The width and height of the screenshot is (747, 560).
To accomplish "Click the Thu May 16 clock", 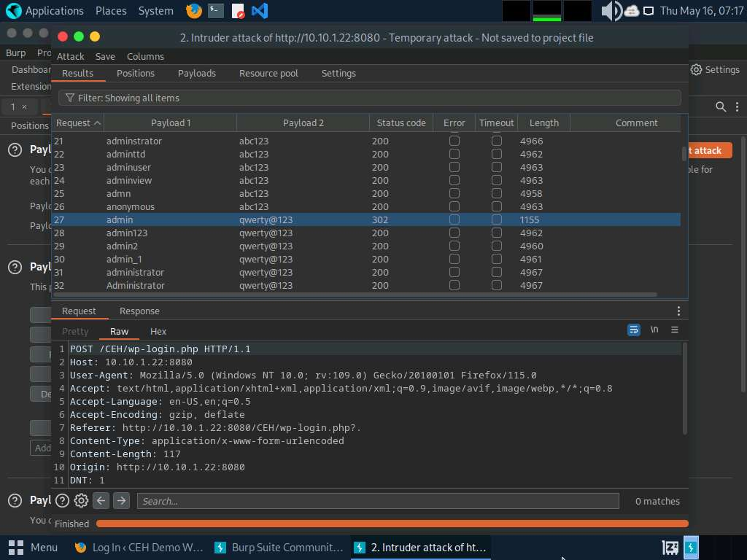I will click(x=702, y=10).
